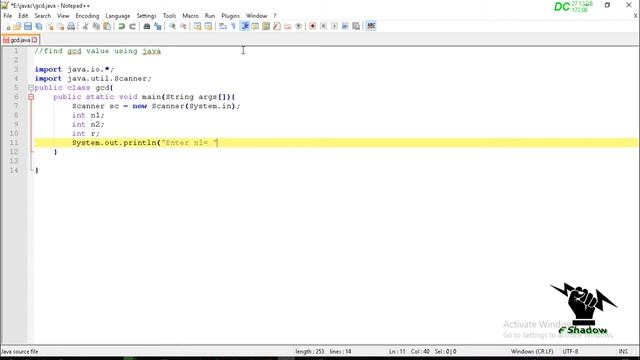The height and width of the screenshot is (360, 640).
Task: Save the current file with floppy icon
Action: click(28, 27)
